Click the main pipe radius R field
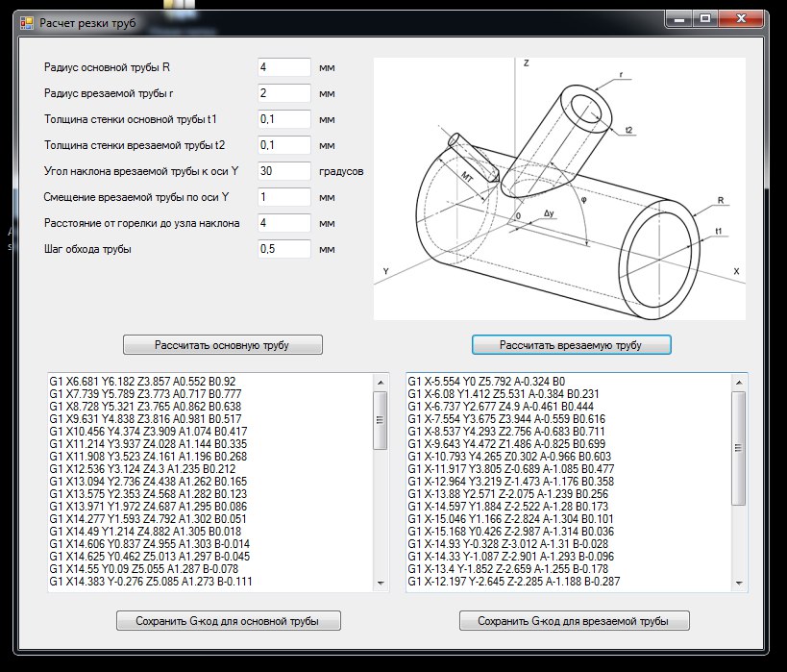 tap(284, 67)
